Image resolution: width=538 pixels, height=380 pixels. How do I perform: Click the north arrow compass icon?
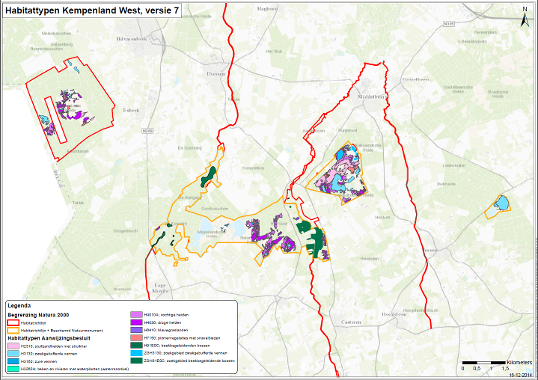(x=524, y=17)
